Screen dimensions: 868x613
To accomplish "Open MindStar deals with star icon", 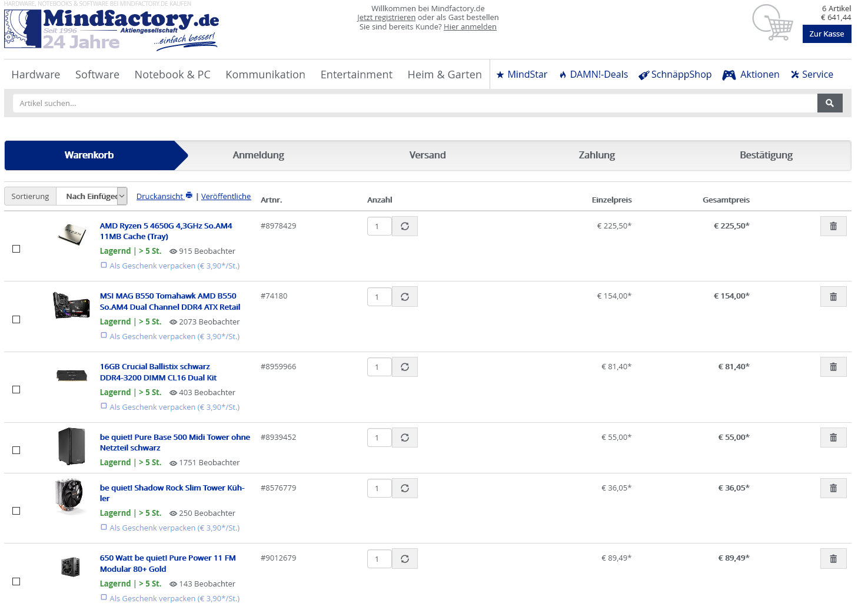I will (x=522, y=75).
